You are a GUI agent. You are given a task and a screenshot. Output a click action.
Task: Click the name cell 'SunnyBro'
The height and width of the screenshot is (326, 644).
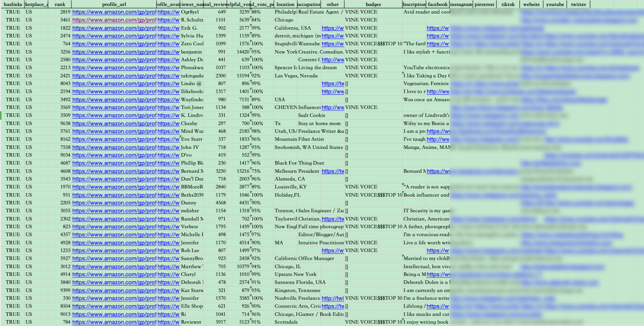coord(192,258)
